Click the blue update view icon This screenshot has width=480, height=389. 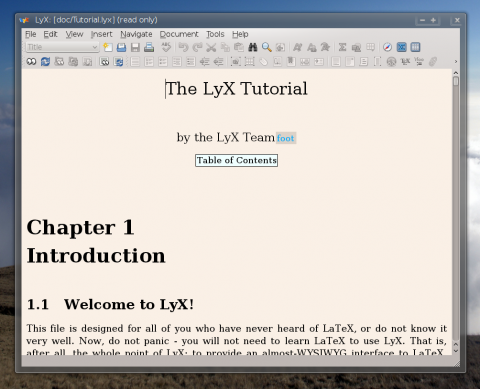[x=45, y=62]
